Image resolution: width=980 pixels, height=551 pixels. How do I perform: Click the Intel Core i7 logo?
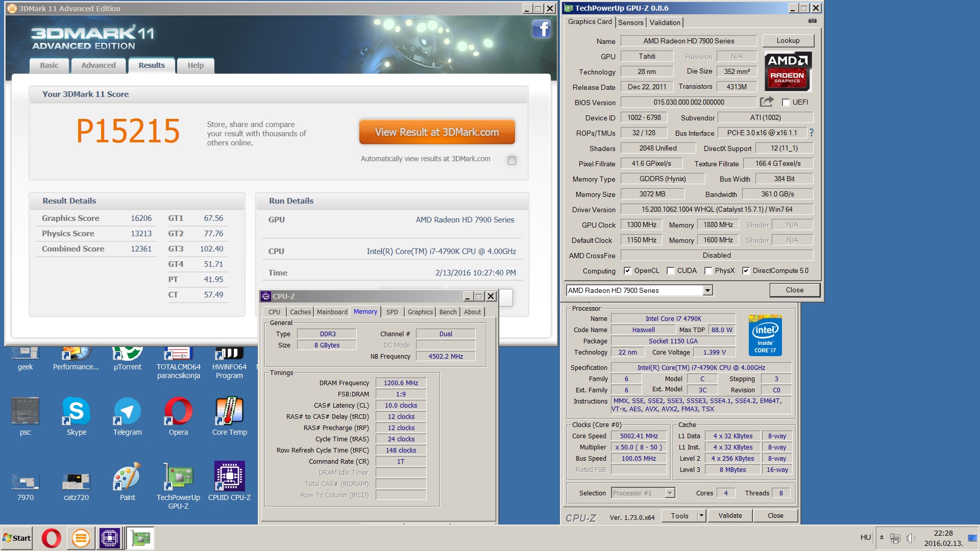point(765,335)
